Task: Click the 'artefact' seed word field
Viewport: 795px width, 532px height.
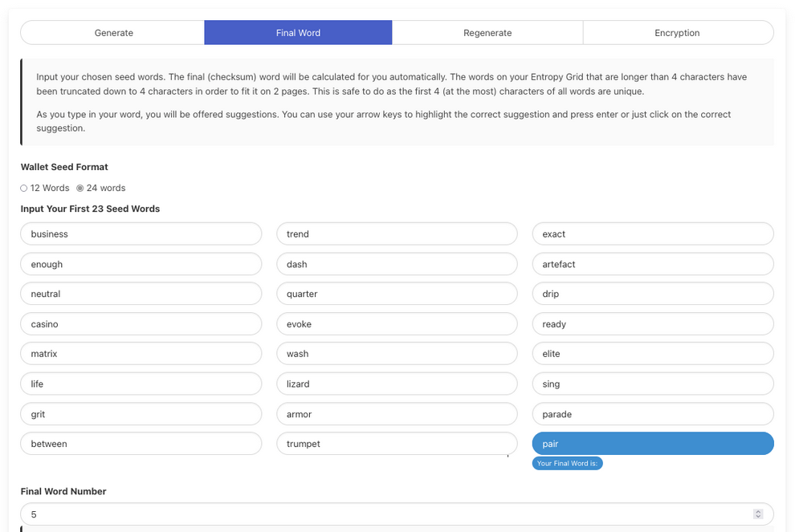Action: [x=652, y=263]
